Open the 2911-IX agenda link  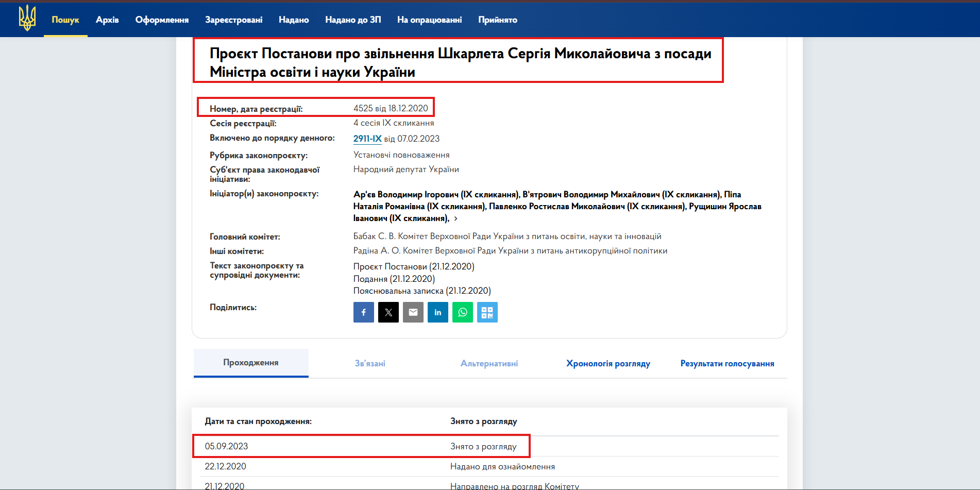click(367, 139)
